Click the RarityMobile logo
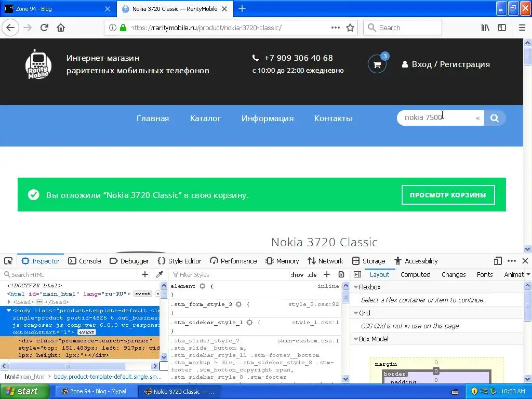 [x=38, y=64]
